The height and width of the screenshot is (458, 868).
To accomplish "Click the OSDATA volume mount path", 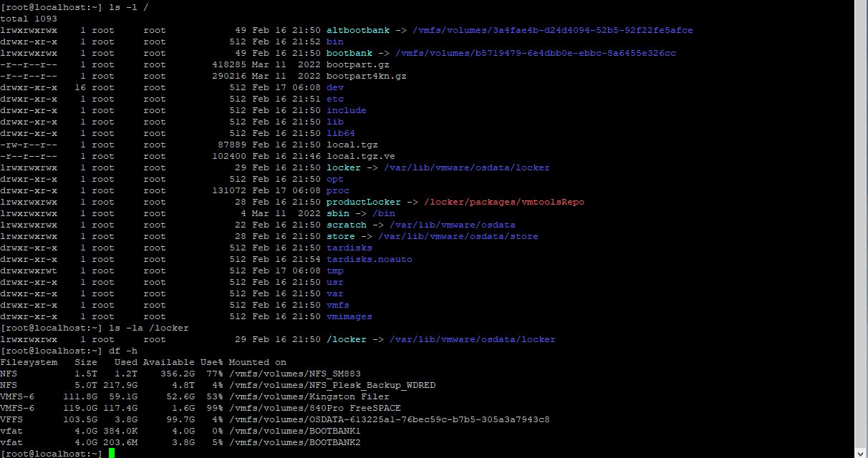I will pos(389,419).
